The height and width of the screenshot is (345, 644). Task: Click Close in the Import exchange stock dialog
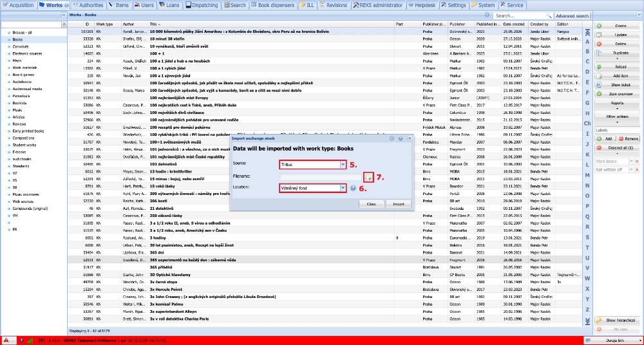point(372,203)
